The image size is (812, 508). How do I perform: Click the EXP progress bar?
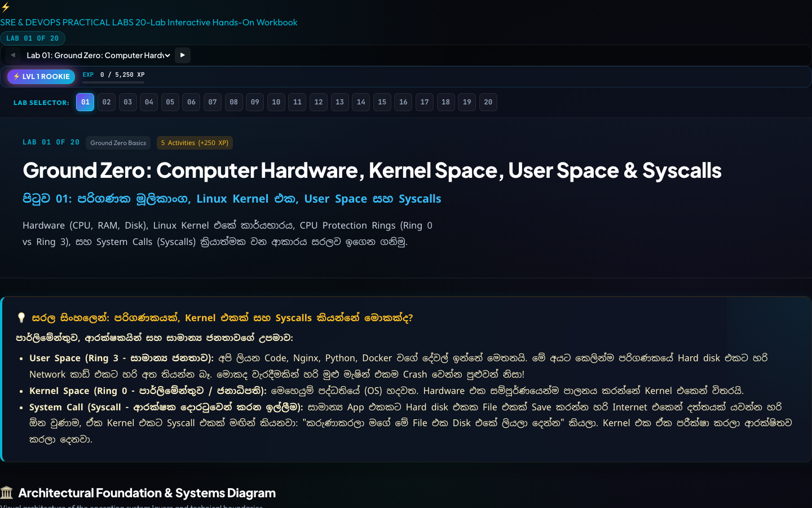[113, 82]
